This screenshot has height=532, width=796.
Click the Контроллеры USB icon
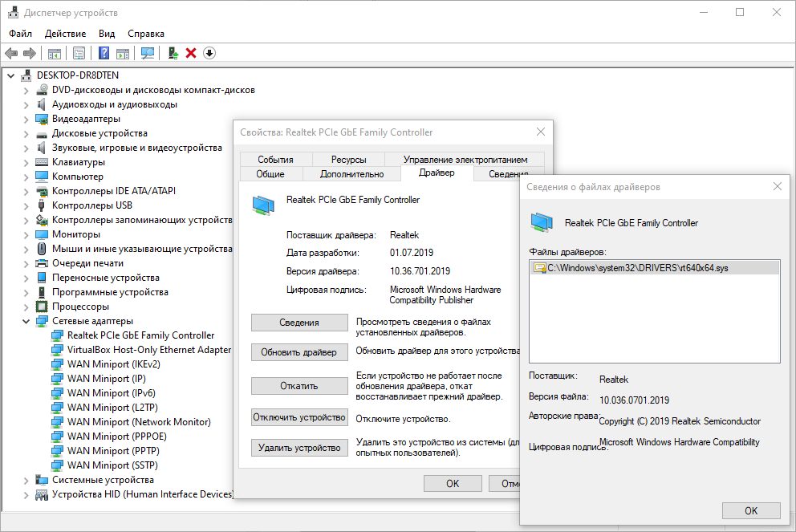(x=42, y=205)
